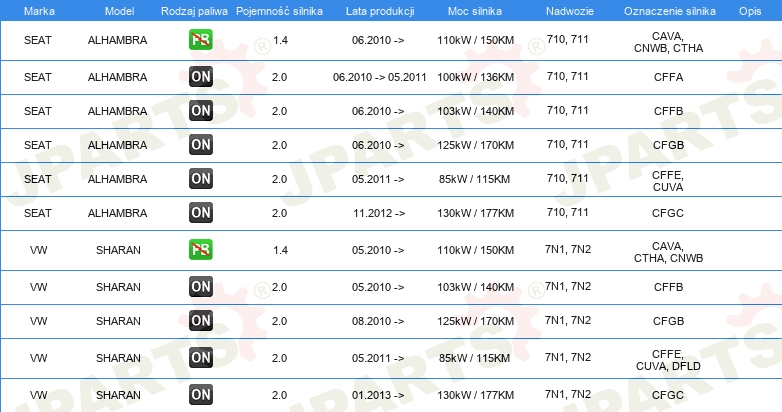Click the Model column header
Screen dimensions: 782x412
coord(119,11)
